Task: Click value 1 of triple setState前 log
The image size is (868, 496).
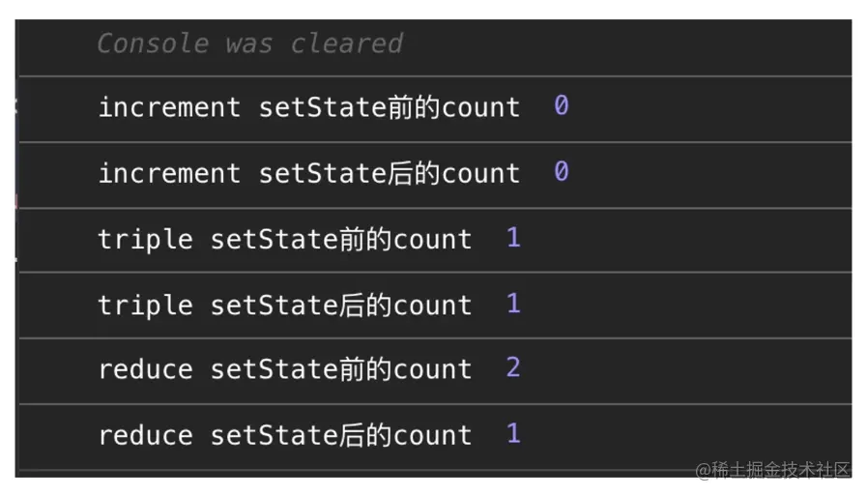Action: pos(513,238)
